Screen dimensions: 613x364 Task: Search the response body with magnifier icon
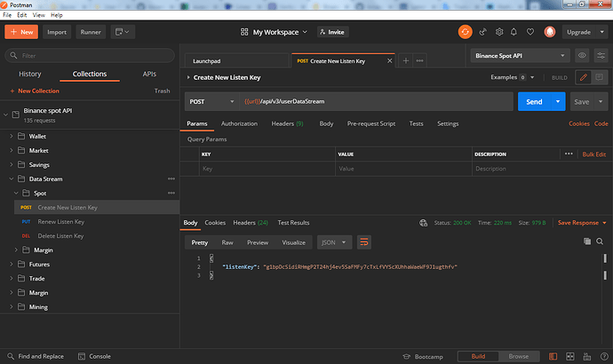click(601, 241)
